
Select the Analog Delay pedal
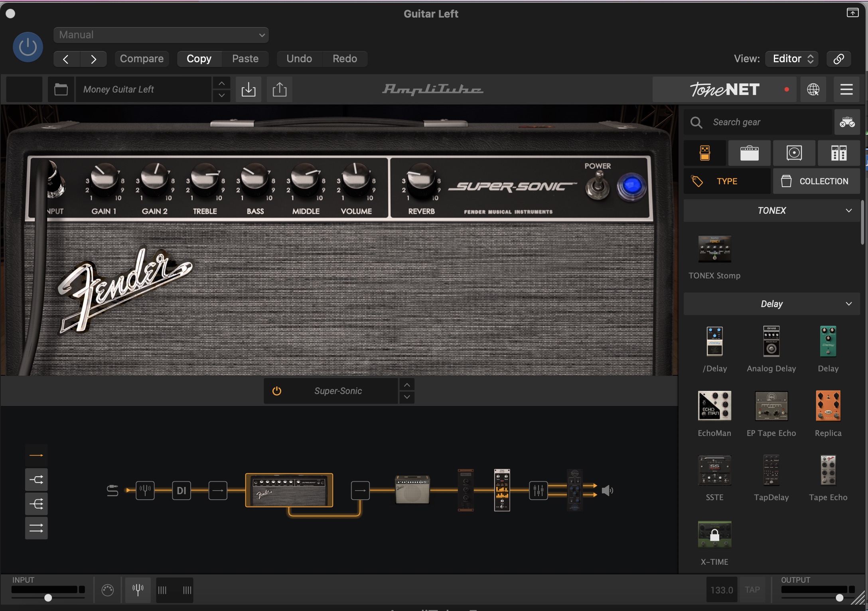771,341
